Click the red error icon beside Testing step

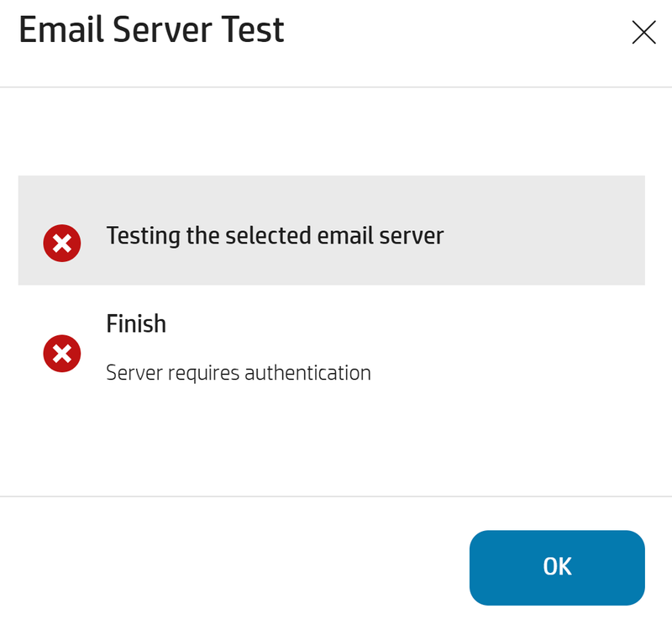(x=61, y=244)
